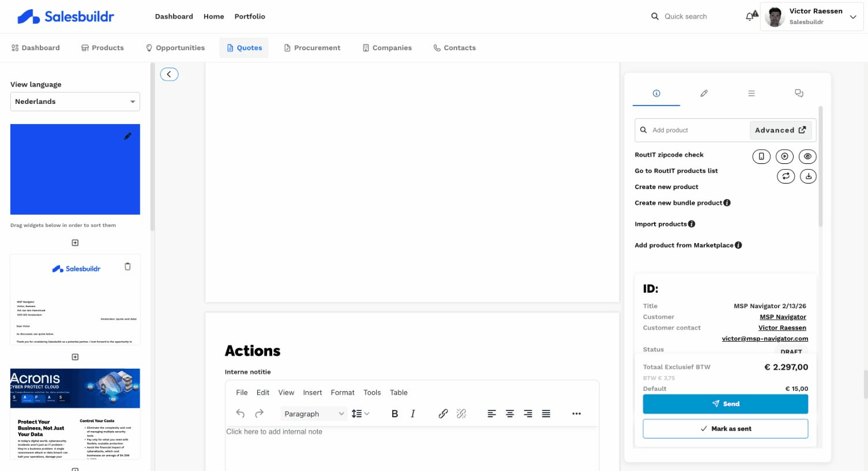Screen dimensions: 868x471
Task: Show info for Add product from Marketplace
Action: click(738, 245)
